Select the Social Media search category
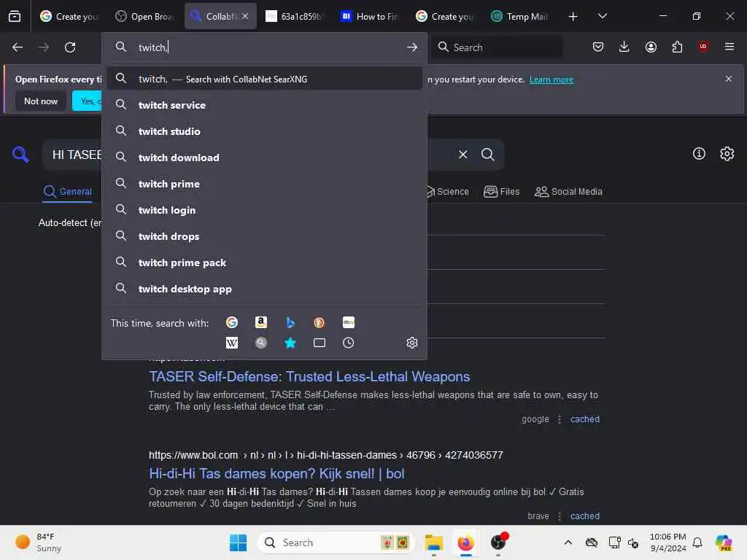The height and width of the screenshot is (560, 747). click(568, 192)
